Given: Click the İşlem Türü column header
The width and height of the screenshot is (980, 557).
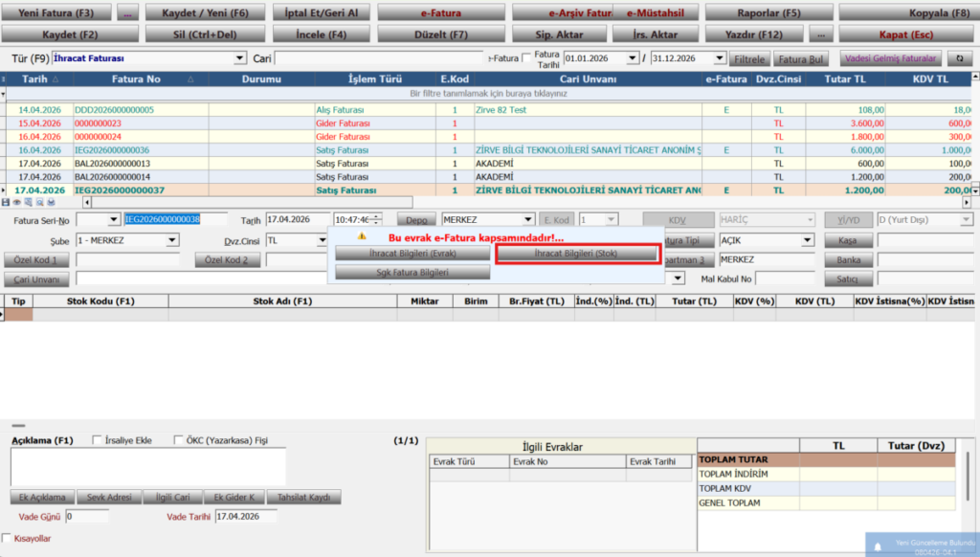Looking at the screenshot, I should click(375, 79).
